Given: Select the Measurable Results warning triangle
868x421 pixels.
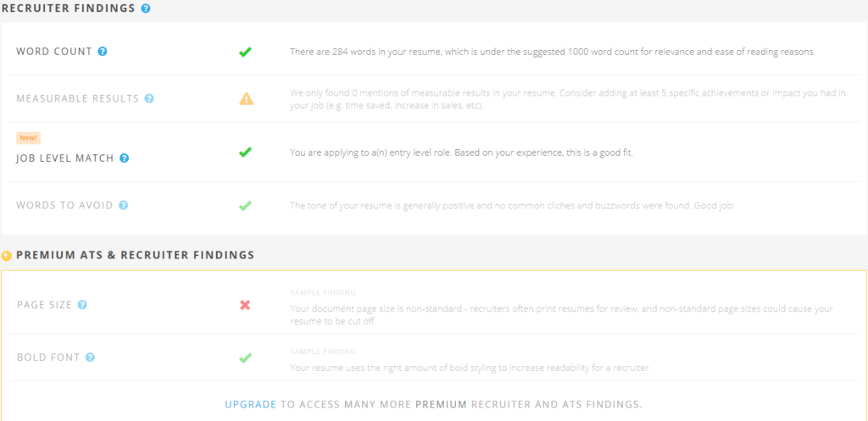Looking at the screenshot, I should pyautogui.click(x=246, y=99).
